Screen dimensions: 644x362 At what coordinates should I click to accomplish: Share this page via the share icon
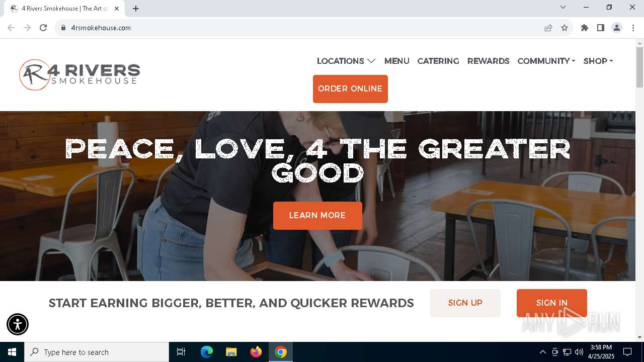[548, 28]
